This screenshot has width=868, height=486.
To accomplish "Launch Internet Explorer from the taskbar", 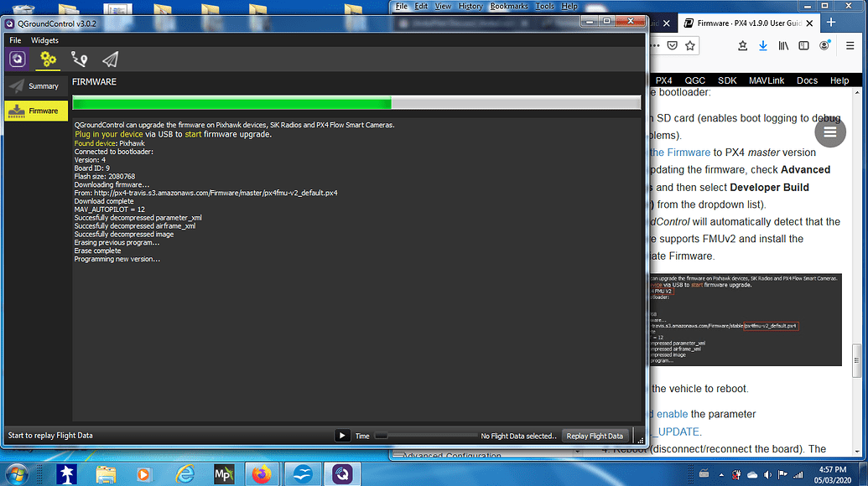I will (185, 474).
